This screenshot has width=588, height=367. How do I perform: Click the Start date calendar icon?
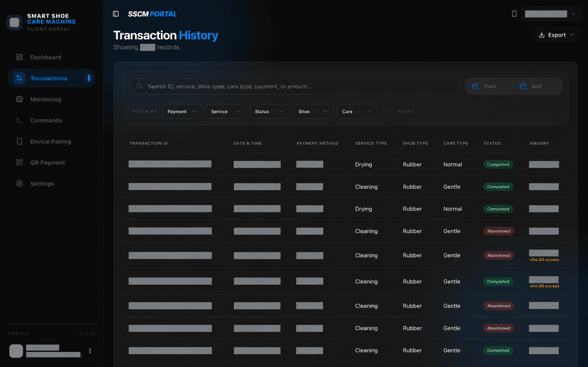click(475, 86)
